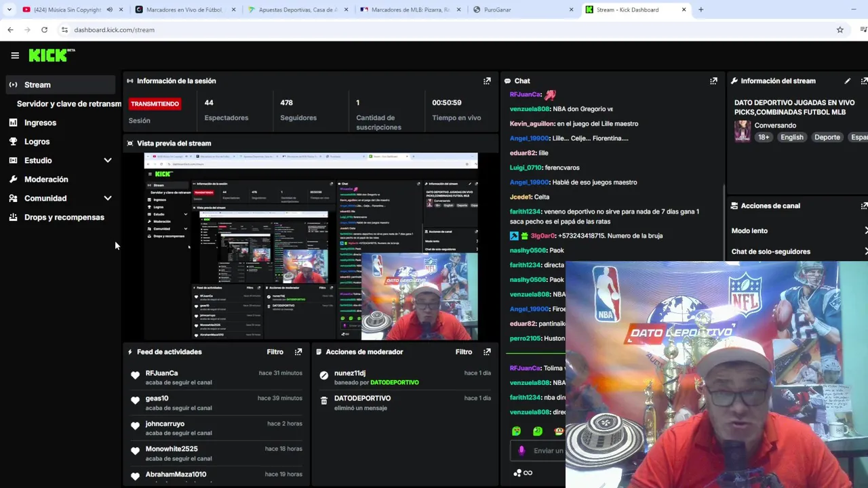This screenshot has width=868, height=488.
Task: Open the Logros page
Action: click(x=37, y=142)
